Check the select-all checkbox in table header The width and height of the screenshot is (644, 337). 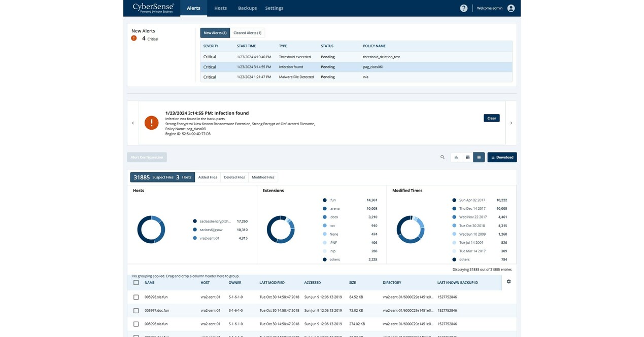pyautogui.click(x=136, y=282)
